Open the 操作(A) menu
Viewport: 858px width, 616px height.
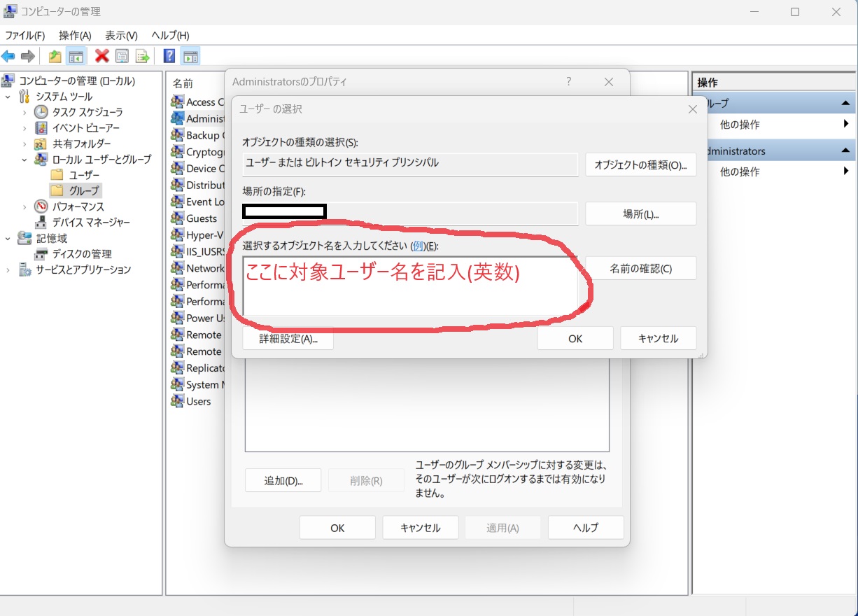click(x=75, y=35)
